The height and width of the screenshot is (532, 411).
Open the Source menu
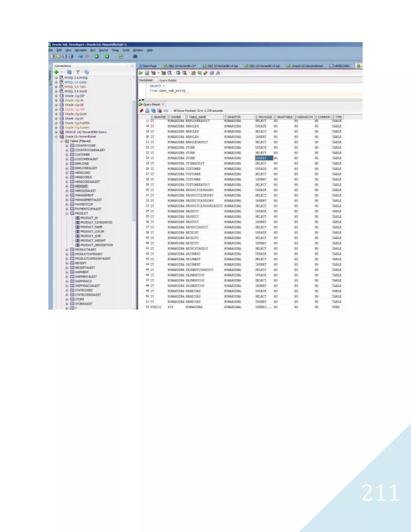point(103,50)
